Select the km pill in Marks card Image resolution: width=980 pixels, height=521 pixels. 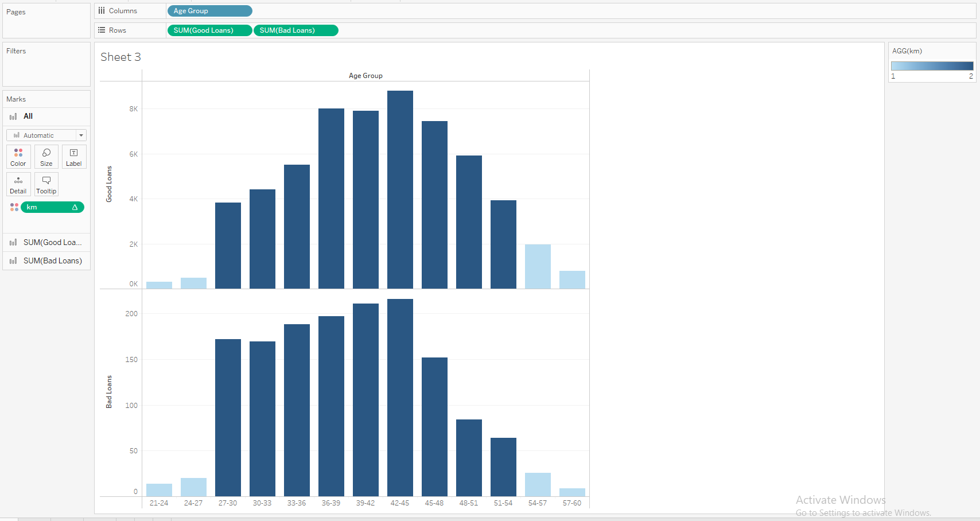53,207
